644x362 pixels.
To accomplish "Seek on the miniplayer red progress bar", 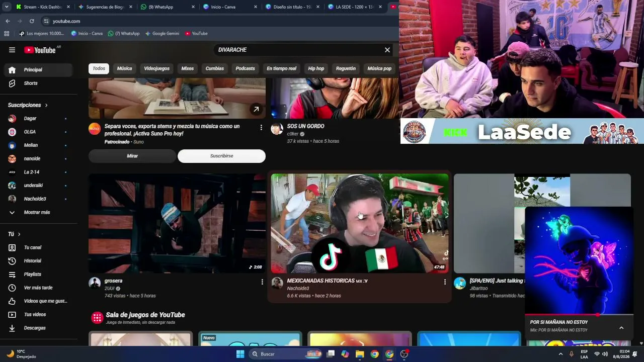I will 579,315.
